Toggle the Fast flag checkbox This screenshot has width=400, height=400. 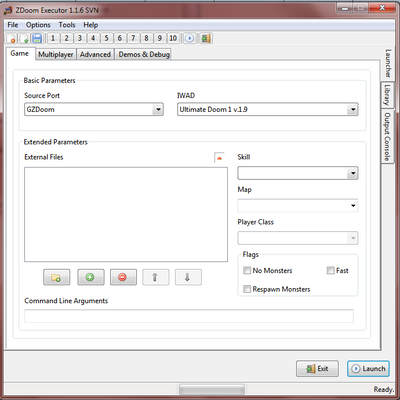pyautogui.click(x=330, y=270)
